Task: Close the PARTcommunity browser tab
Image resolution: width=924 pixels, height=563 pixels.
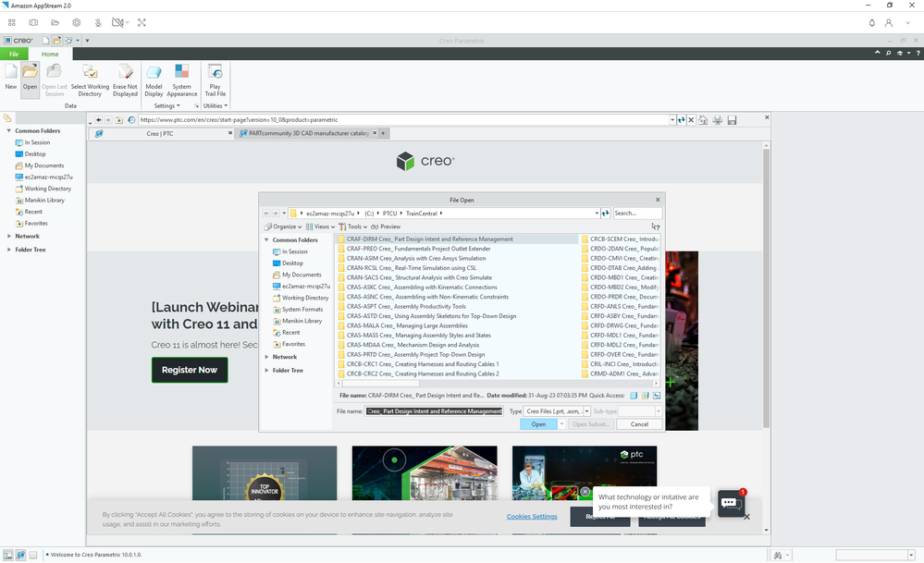Action: click(375, 133)
